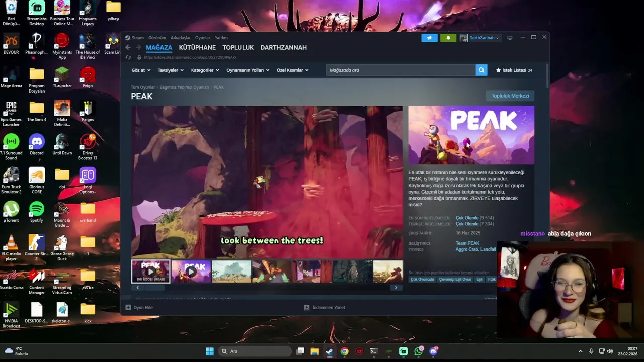Switch to the TOPLULUK tab
Viewport: 644px width, 362px height.
(238, 47)
